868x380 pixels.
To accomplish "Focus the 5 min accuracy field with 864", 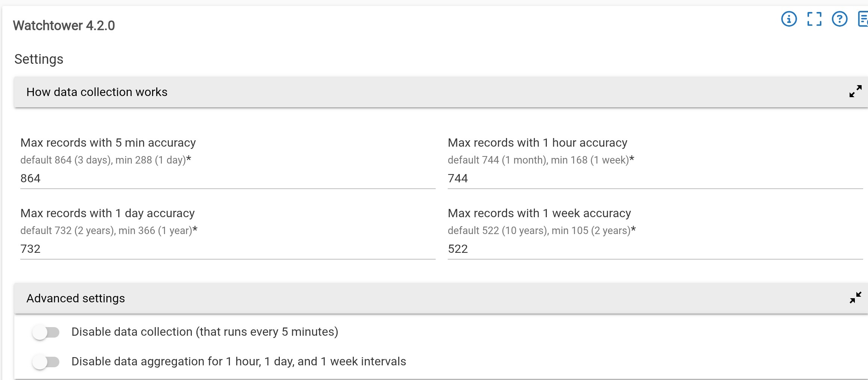I will tap(225, 179).
